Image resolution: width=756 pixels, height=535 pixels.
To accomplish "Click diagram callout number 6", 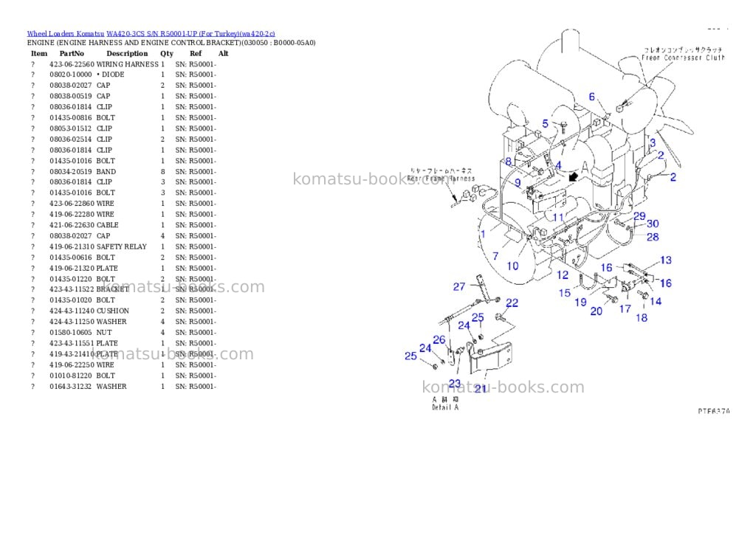I will [x=592, y=97].
